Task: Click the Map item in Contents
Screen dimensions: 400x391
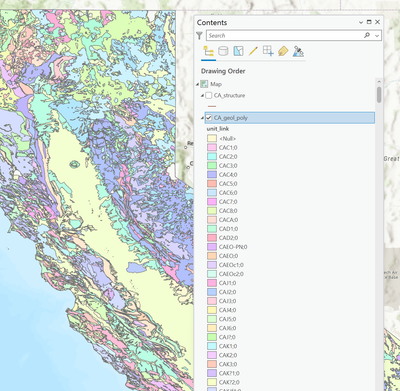Action: (x=216, y=84)
